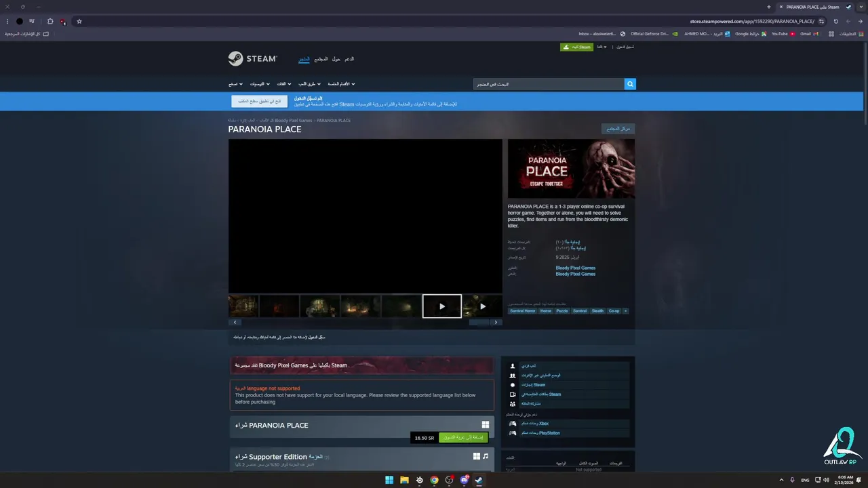Image resolution: width=868 pixels, height=488 pixels.
Task: Click the Steam Trading Cards feature icon
Action: pos(513,394)
